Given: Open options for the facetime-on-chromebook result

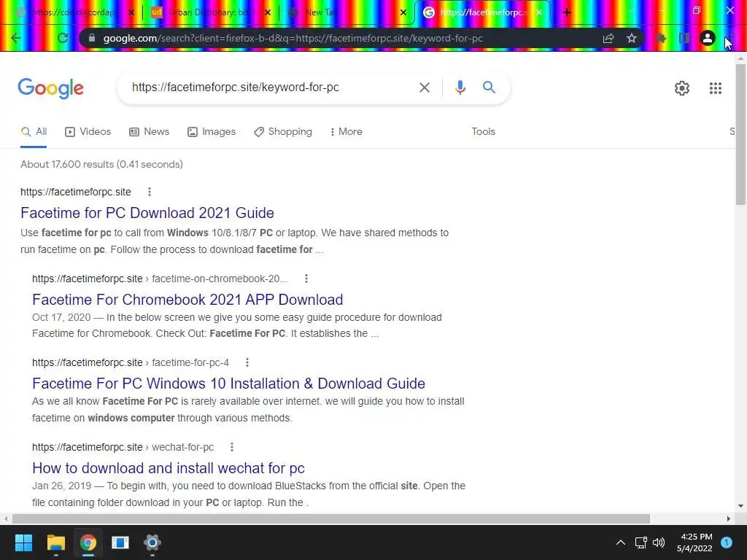Looking at the screenshot, I should (306, 279).
